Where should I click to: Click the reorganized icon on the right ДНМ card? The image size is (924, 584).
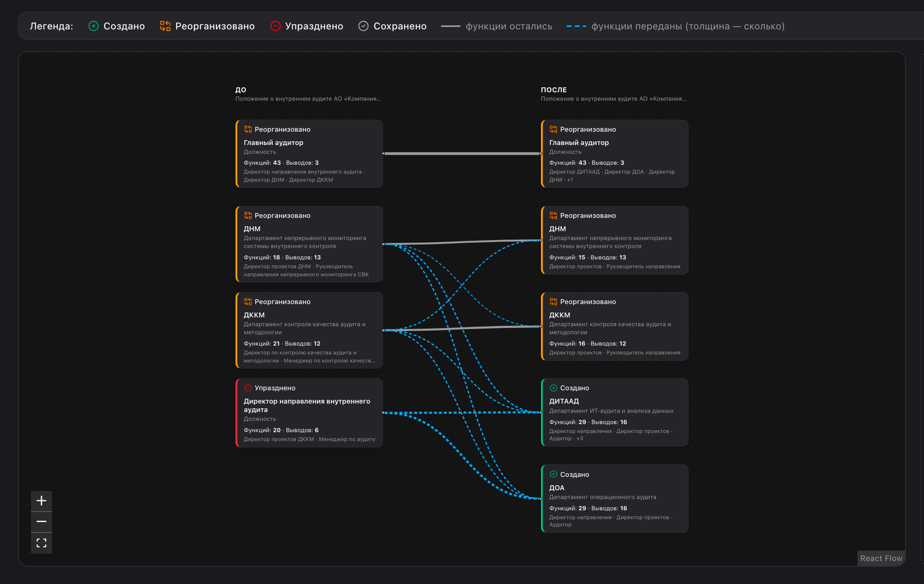pos(553,215)
